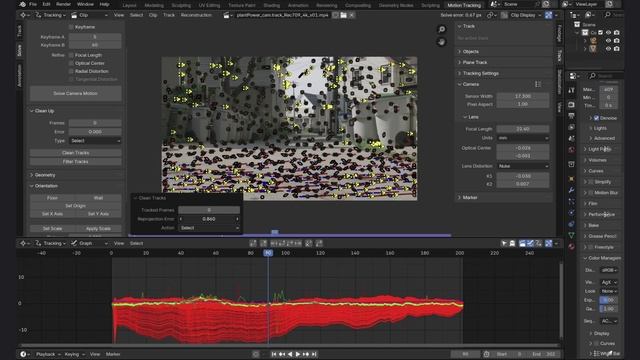Click the pan hand icon in clip view
640x360 pixels.
(x=441, y=42)
